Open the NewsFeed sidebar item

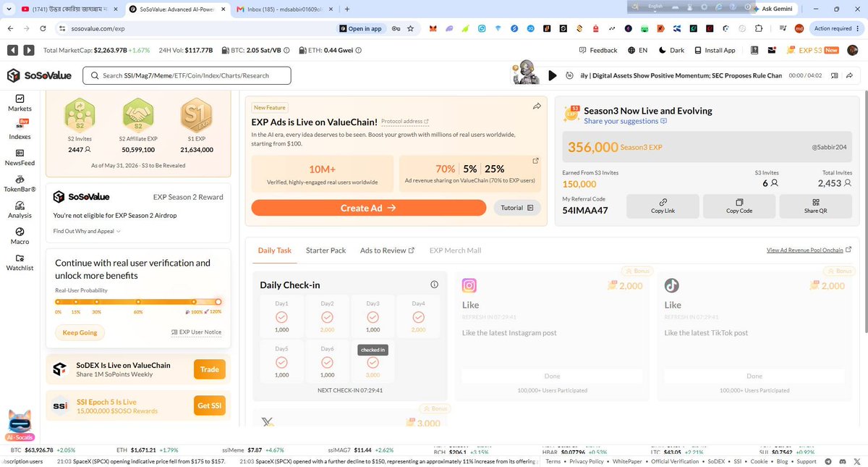pos(20,158)
